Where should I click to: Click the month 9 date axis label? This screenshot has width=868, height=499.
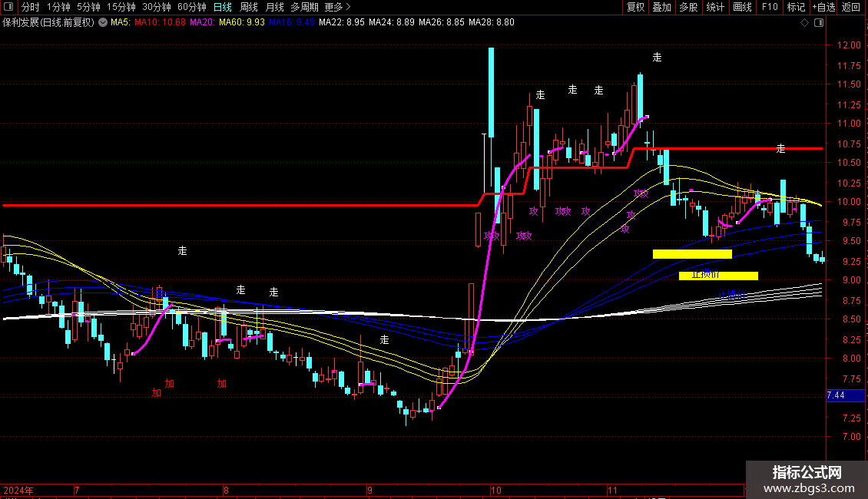tap(369, 490)
